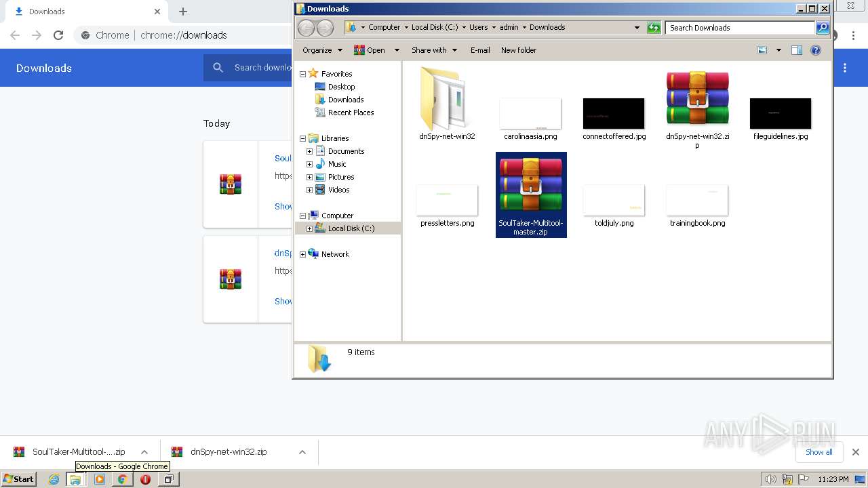Screen dimensions: 868x488
Task: Select fileguidelines.jpg thumbnail
Action: (x=781, y=113)
